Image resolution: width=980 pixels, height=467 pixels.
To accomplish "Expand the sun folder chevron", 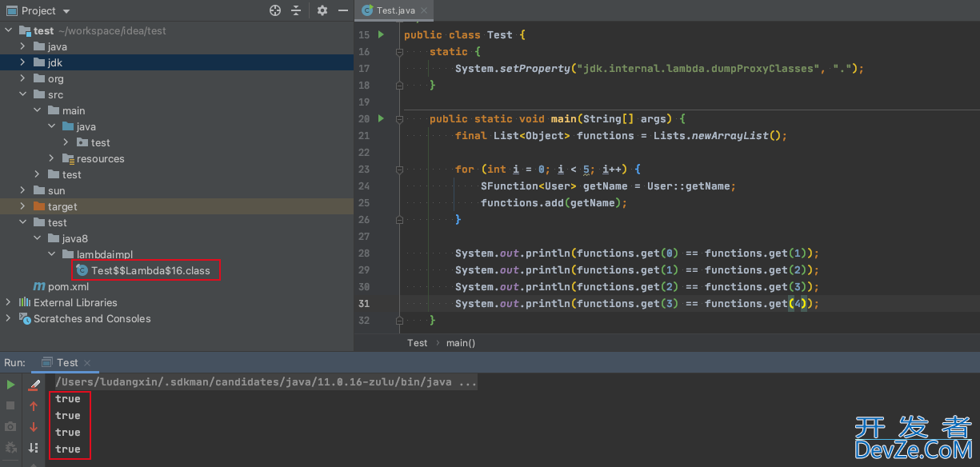I will [x=23, y=190].
